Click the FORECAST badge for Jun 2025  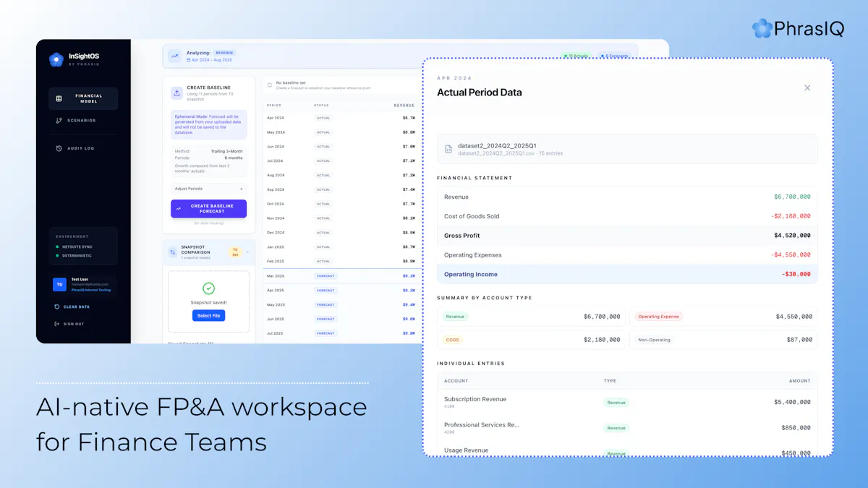point(325,319)
